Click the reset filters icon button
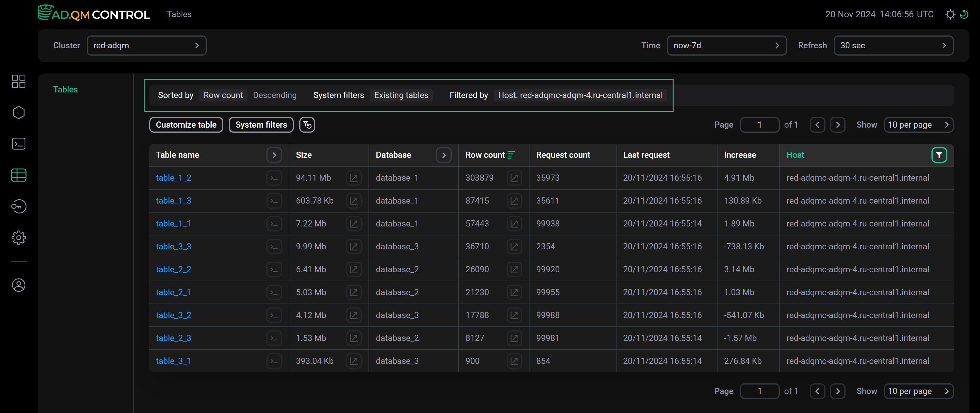The height and width of the screenshot is (413, 980). tap(307, 125)
